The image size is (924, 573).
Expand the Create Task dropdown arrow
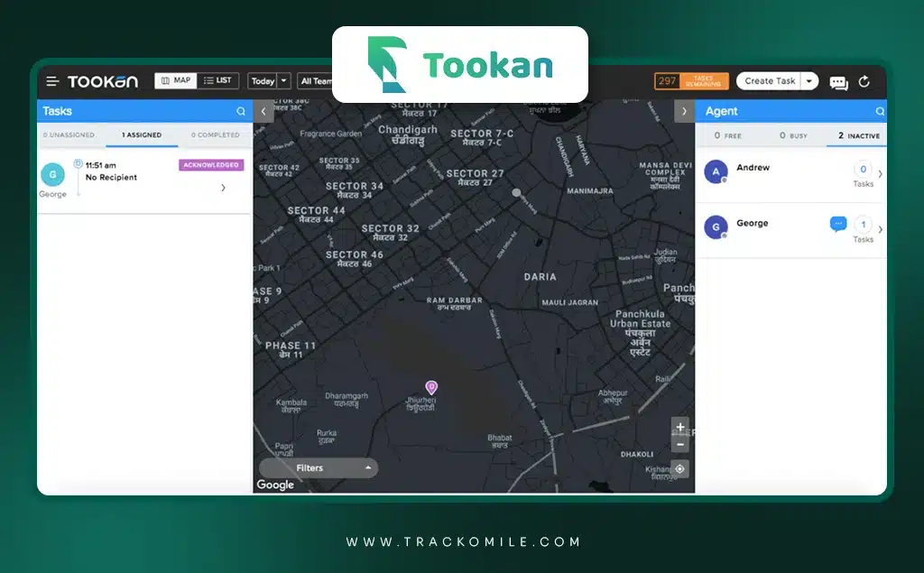pos(809,81)
